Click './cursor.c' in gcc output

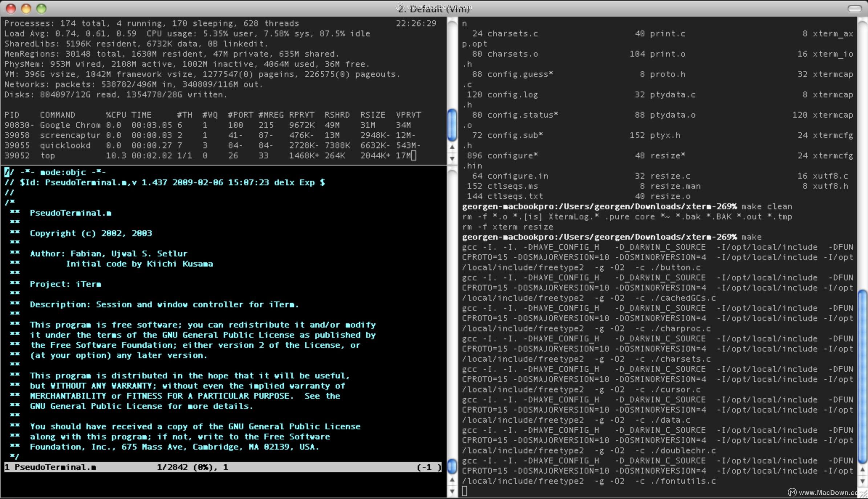tap(675, 389)
